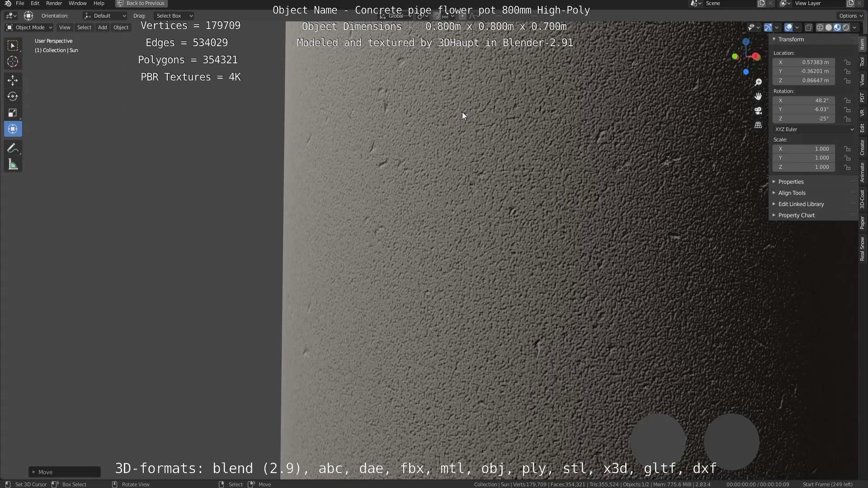Toggle lock on Location X
The width and height of the screenshot is (868, 488).
point(848,62)
